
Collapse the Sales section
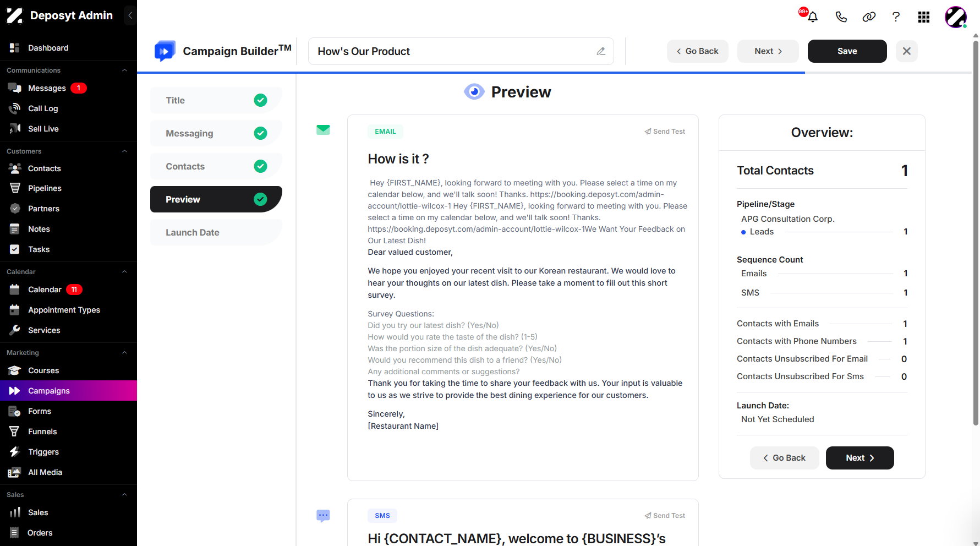tap(124, 495)
